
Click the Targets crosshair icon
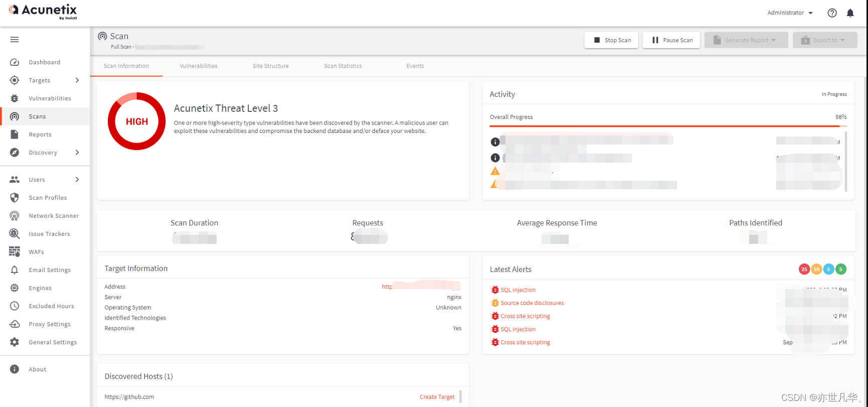point(15,80)
